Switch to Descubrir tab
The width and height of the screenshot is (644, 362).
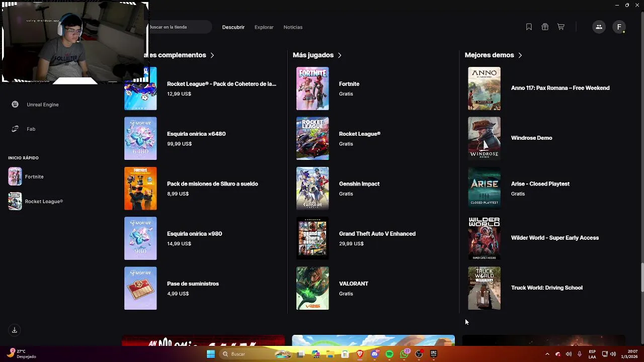[x=233, y=27]
